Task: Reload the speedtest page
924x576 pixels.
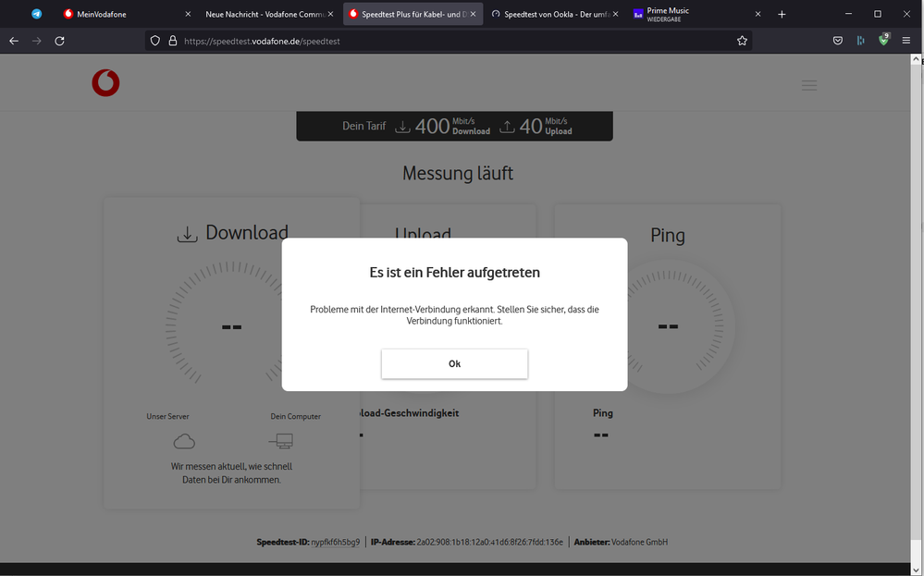Action: tap(58, 41)
